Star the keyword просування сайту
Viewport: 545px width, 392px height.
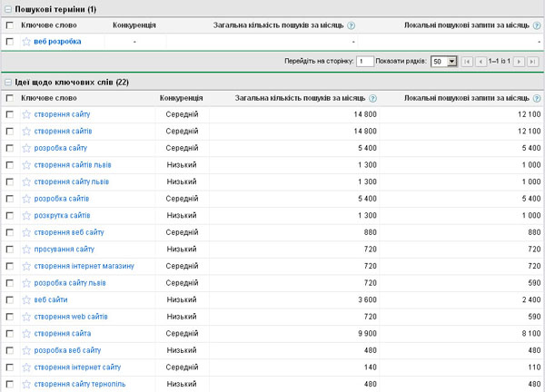[26, 250]
